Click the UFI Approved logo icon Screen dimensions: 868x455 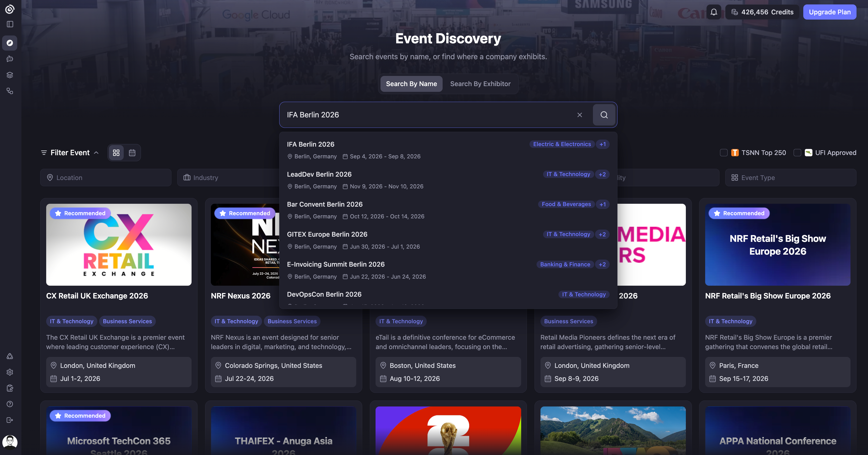coord(808,153)
